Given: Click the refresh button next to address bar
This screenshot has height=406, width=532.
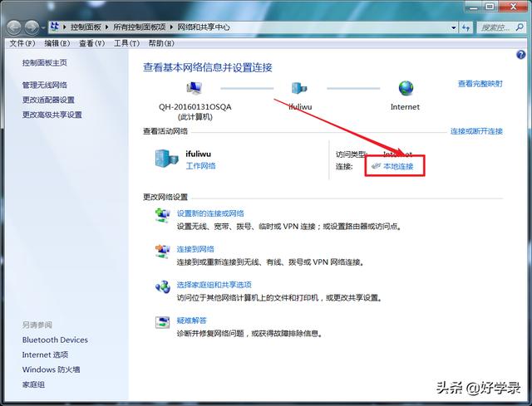Looking at the screenshot, I should pos(465,27).
